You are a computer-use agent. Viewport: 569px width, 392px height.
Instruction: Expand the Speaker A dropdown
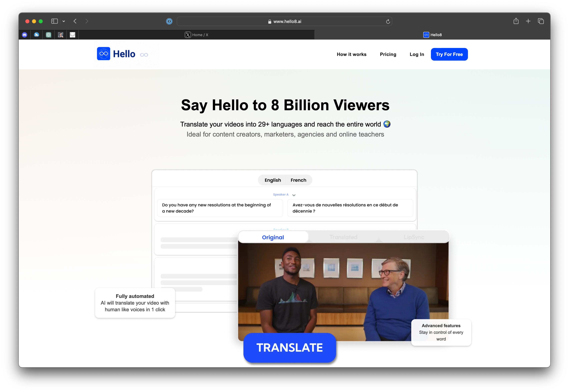pyautogui.click(x=294, y=195)
